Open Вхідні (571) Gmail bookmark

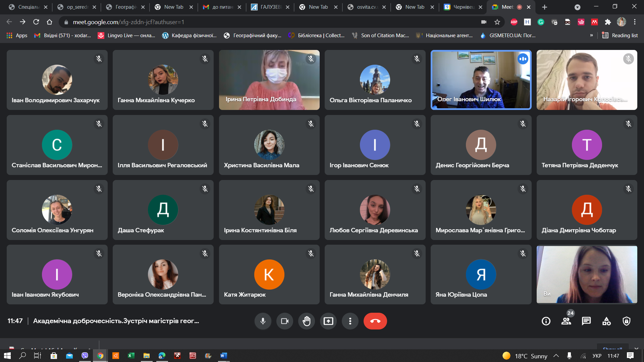tap(63, 35)
